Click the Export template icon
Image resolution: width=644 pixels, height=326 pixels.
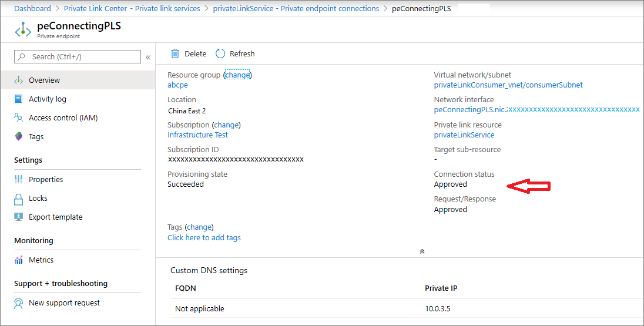pyautogui.click(x=18, y=217)
